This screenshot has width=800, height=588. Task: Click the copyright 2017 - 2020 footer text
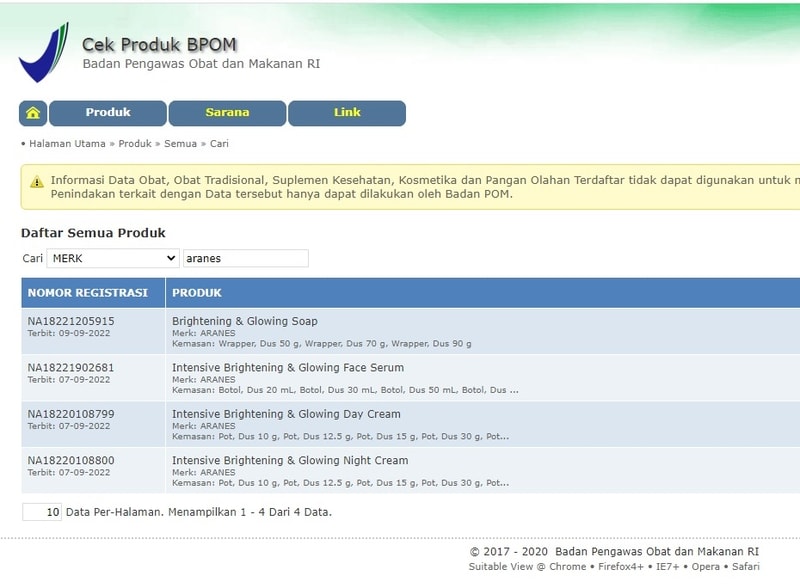click(x=614, y=552)
